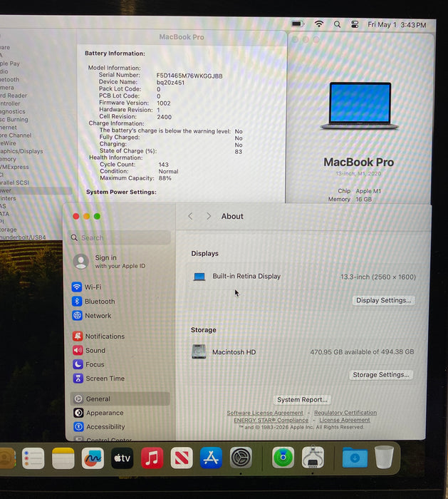This screenshot has width=448, height=499.
Task: Click the Memory 16 GB text
Action: coord(350,199)
